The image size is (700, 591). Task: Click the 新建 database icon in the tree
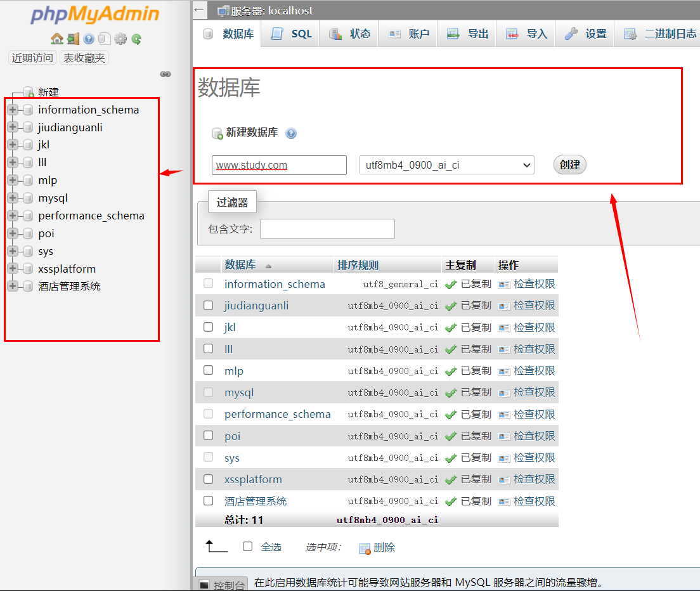(28, 92)
